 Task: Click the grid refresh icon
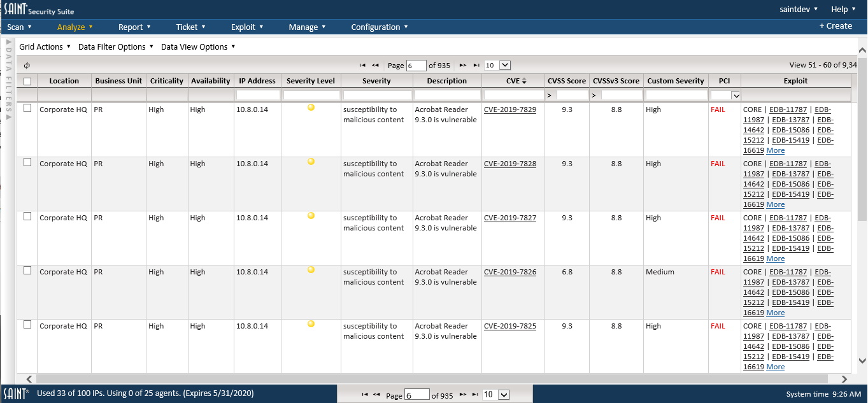(27, 66)
